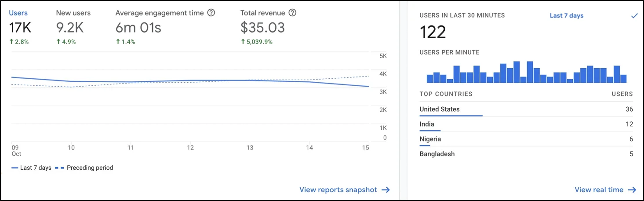
Task: Click the tallest users per minute bar
Action: click(x=517, y=72)
